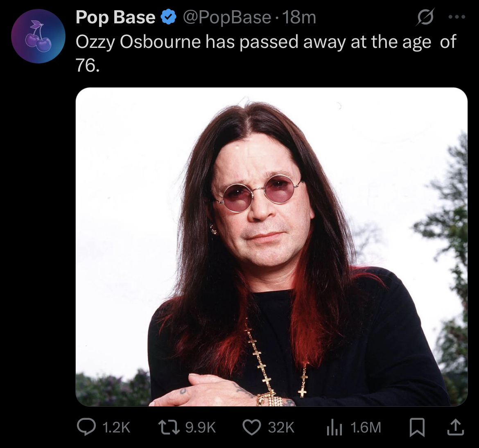The width and height of the screenshot is (479, 448).
Task: Open the @PopBase handle link
Action: point(227,17)
